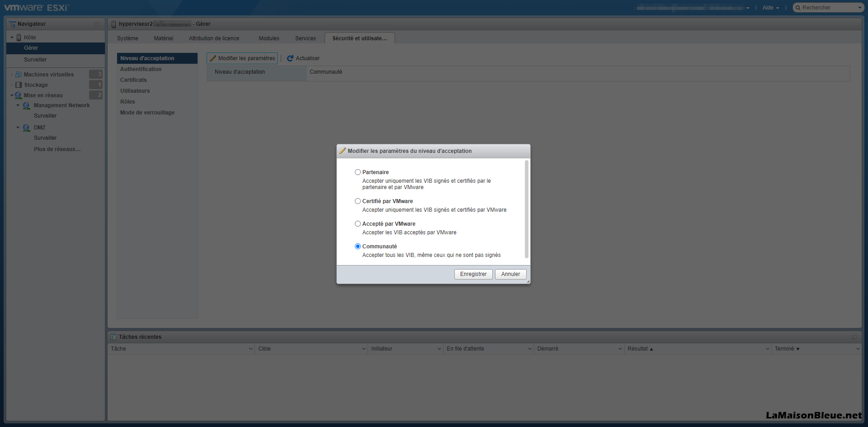This screenshot has height=427, width=868.
Task: Click the Machines virtuelles count badge
Action: tap(96, 74)
